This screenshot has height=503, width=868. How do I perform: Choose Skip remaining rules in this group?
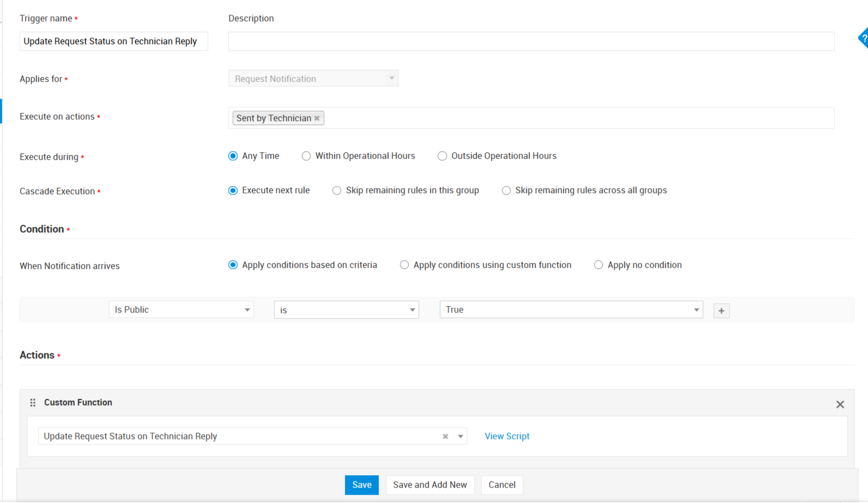[337, 190]
